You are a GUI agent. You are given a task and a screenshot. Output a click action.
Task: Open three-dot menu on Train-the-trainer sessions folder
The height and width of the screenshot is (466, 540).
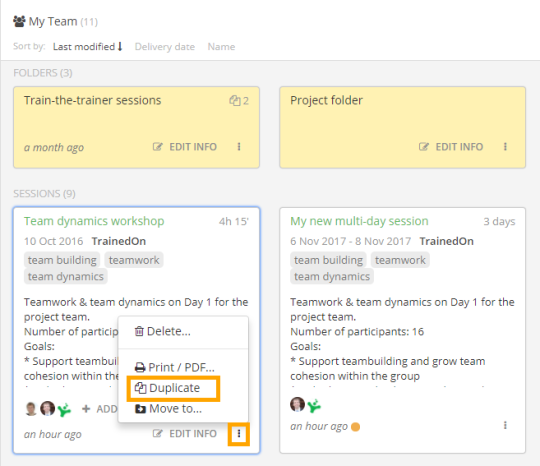(x=239, y=147)
